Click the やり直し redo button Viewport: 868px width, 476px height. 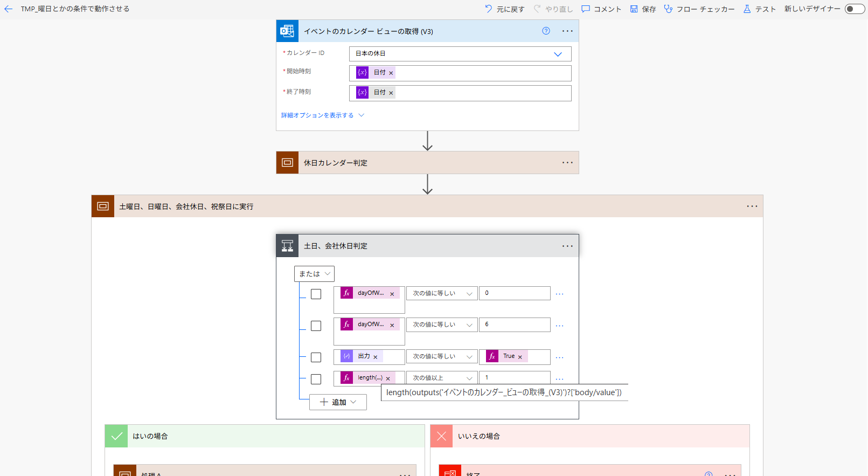553,9
